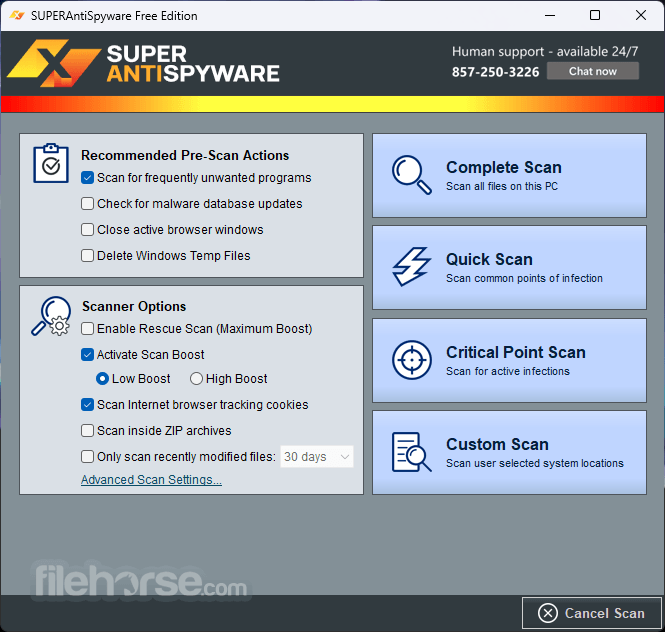Click Human support - available 24/7 text
The width and height of the screenshot is (665, 632).
(545, 52)
